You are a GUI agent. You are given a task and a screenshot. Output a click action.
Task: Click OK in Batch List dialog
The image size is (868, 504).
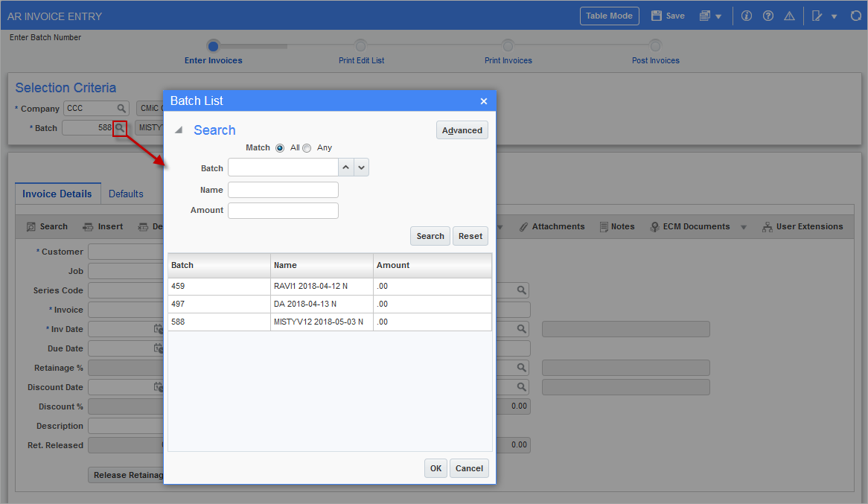[436, 468]
